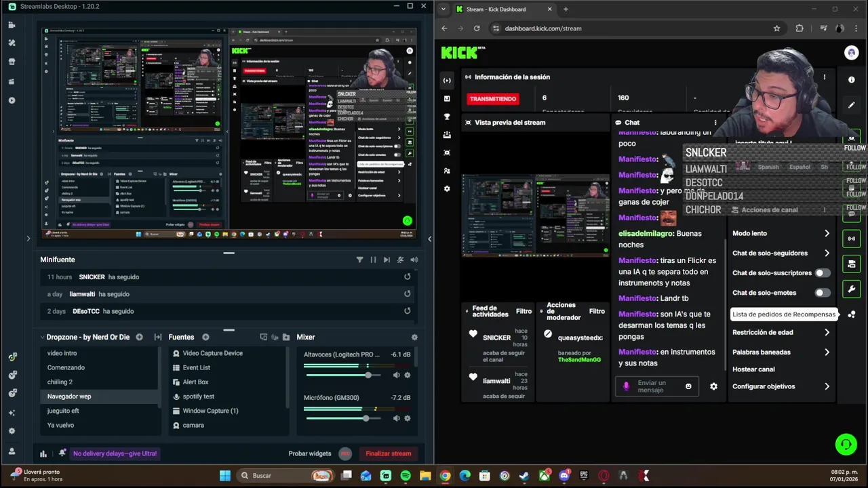Mute event alerts in Minifuente
The image size is (868, 488).
tap(400, 260)
